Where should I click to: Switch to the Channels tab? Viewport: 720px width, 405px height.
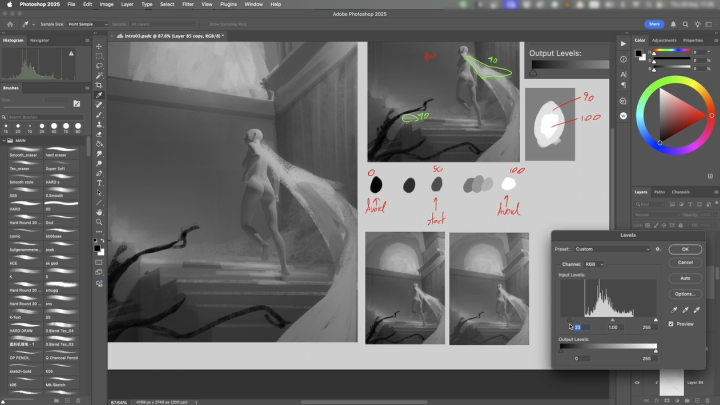(x=680, y=192)
